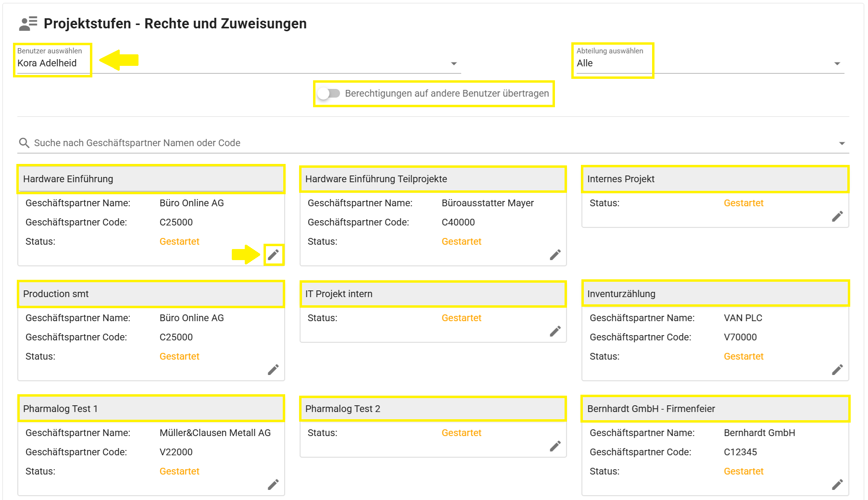Click pencil icon on Internes Projekt
The height and width of the screenshot is (500, 868).
tap(837, 216)
